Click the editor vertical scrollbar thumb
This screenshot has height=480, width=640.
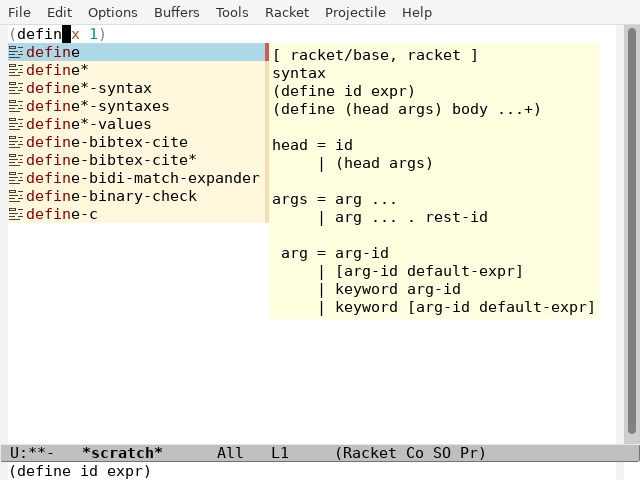[x=631, y=231]
